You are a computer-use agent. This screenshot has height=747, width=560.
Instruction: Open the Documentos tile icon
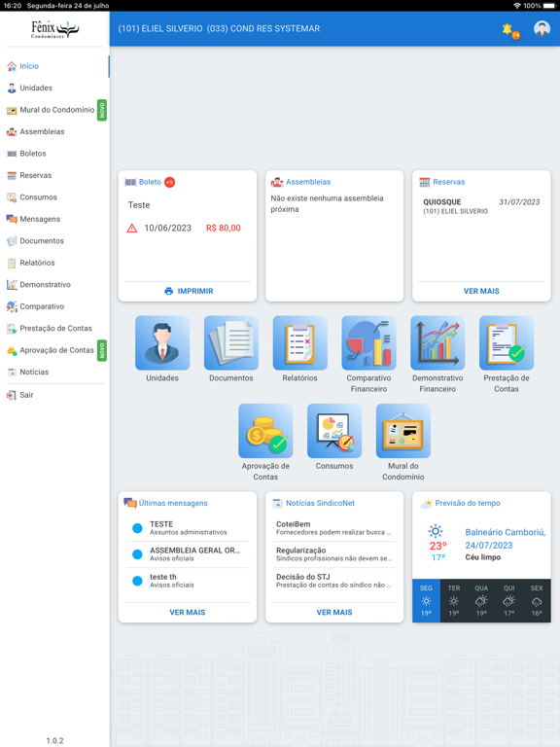231,342
